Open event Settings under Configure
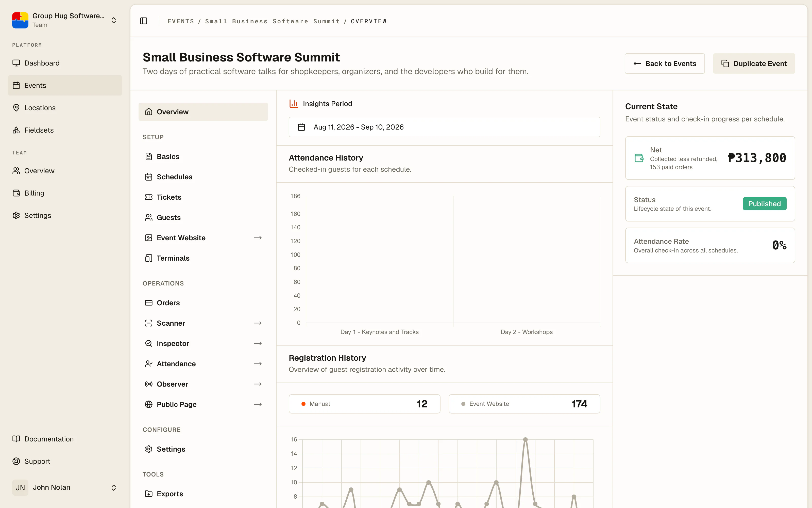The width and height of the screenshot is (812, 508). pos(203,449)
